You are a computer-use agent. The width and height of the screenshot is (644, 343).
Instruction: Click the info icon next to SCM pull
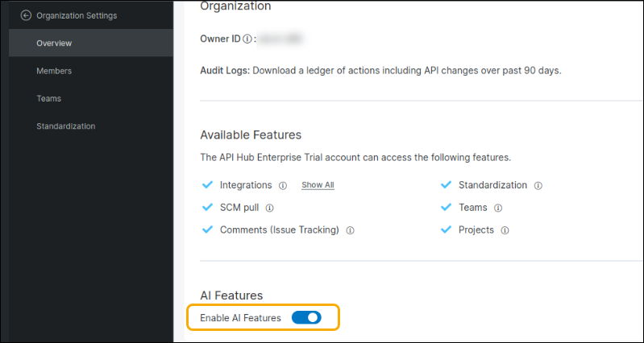(x=270, y=208)
